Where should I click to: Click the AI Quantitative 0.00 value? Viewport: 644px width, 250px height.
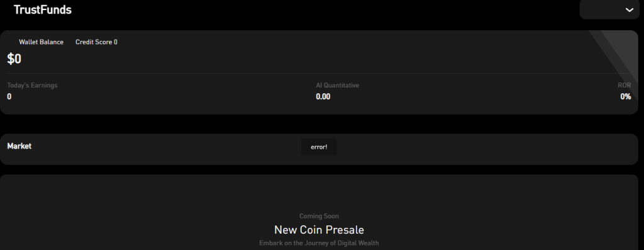[323, 97]
